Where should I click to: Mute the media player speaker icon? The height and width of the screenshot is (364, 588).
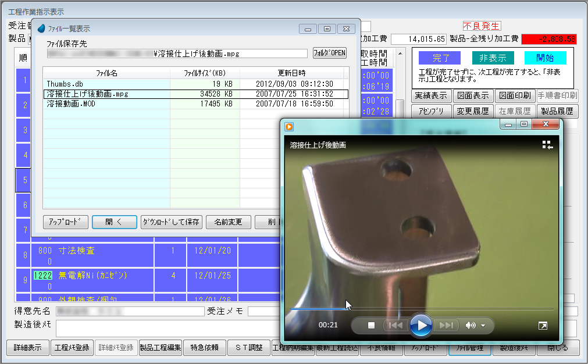471,325
